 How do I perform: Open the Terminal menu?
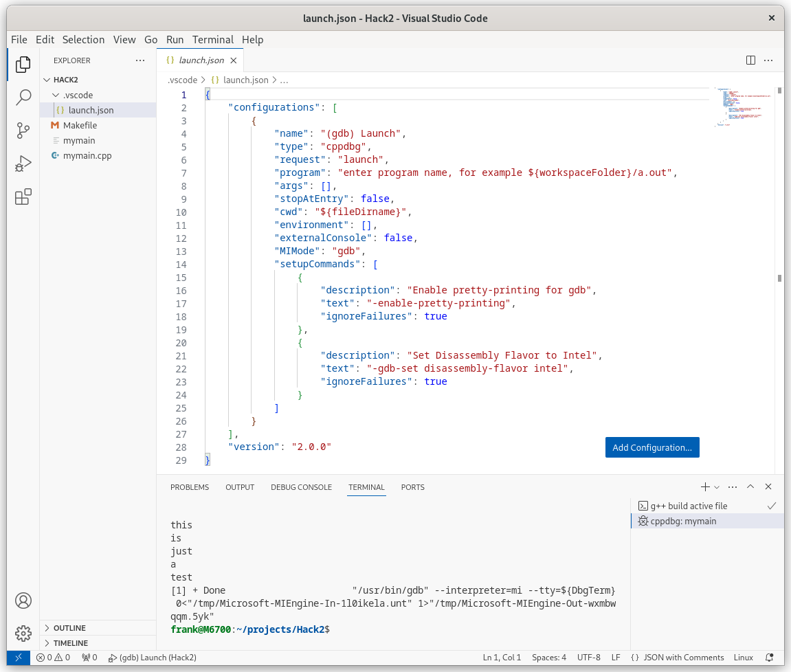click(213, 39)
